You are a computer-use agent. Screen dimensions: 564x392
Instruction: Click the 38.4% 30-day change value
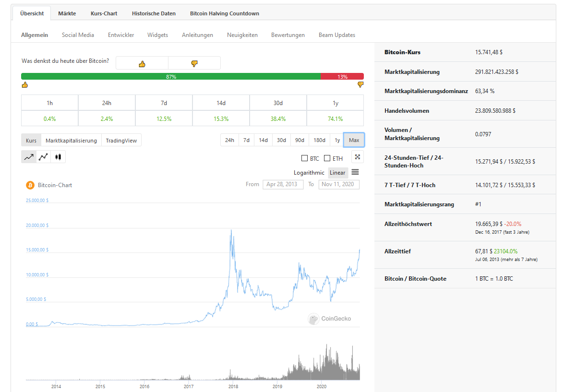(x=278, y=119)
